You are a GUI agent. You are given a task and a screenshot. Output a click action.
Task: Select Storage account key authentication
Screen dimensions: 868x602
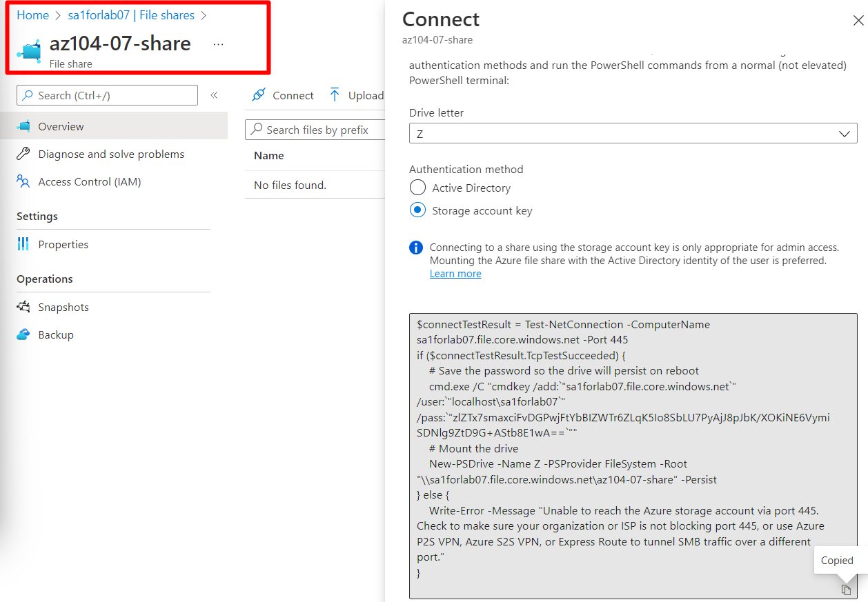click(x=417, y=210)
